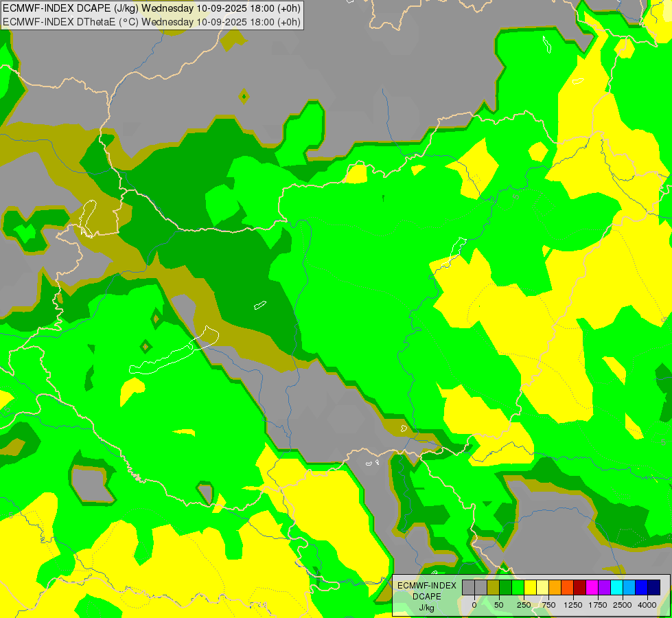Click the '250' legend scale value
672x618 pixels.
(x=524, y=605)
